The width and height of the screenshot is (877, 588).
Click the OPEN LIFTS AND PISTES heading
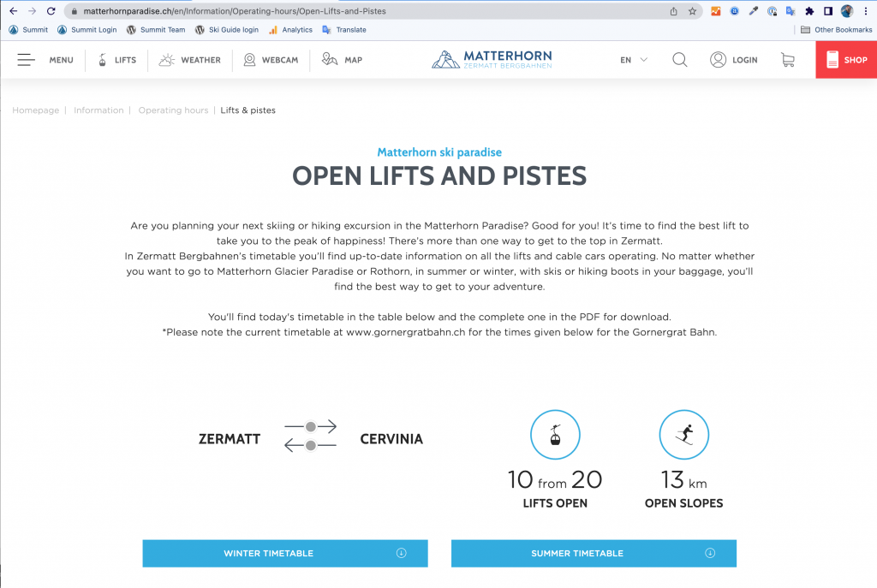tap(439, 176)
